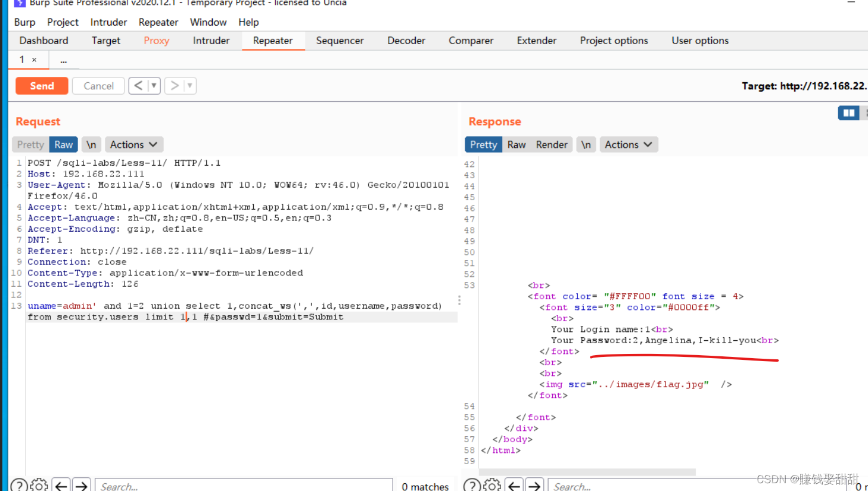
Task: Click the Host header line
Action: pyautogui.click(x=86, y=174)
